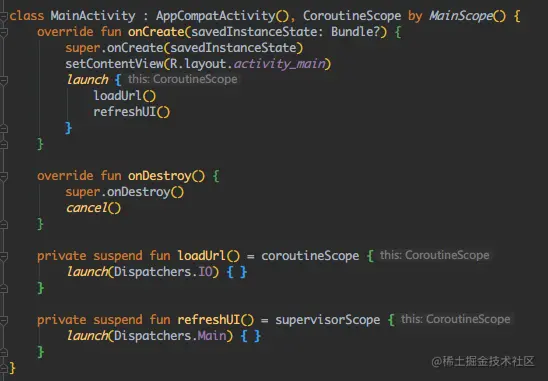Click AppCompatActivity() in class declaration
Image resolution: width=548 pixels, height=381 pixels.
coord(223,16)
